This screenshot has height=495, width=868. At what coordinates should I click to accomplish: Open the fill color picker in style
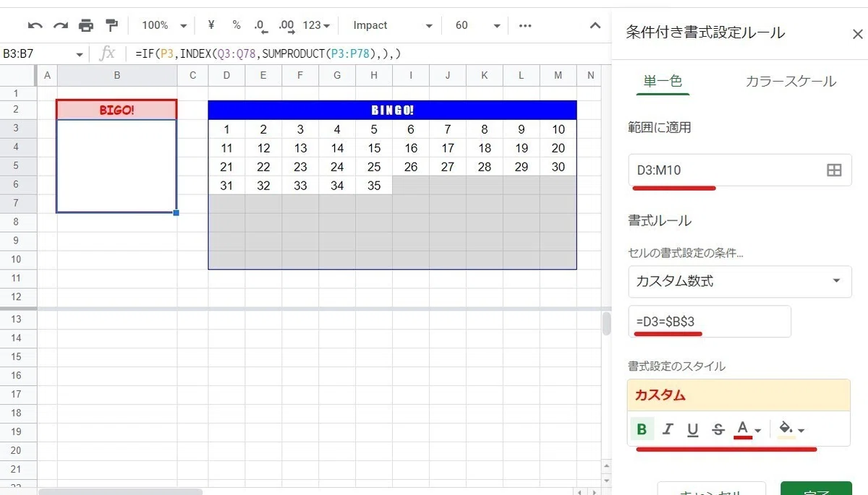click(x=791, y=430)
